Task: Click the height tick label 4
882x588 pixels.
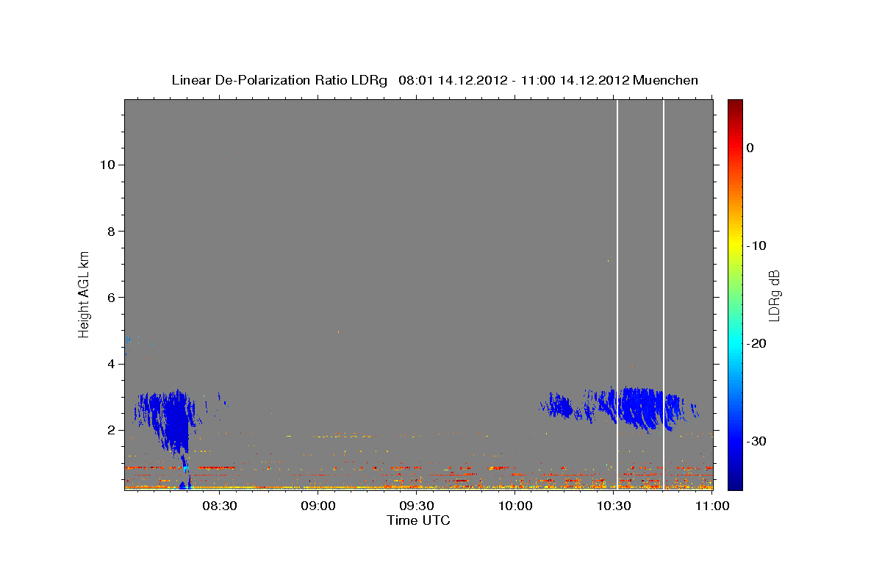Action: point(110,363)
